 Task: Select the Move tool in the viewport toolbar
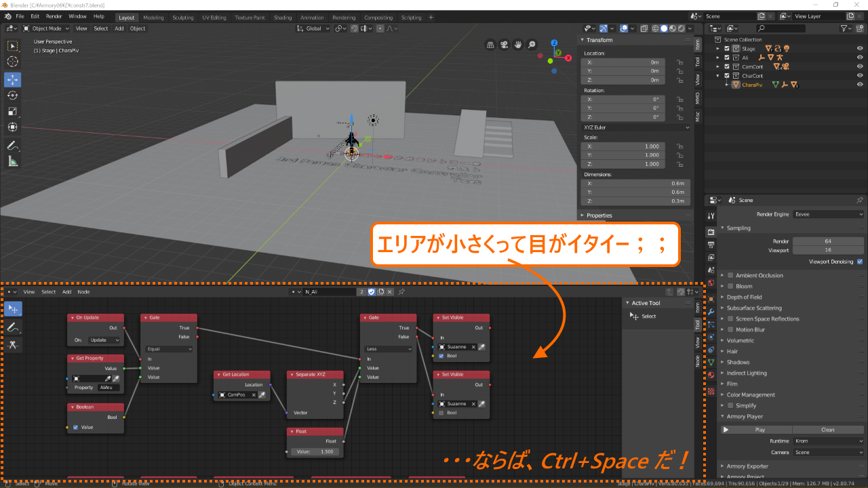[x=12, y=80]
